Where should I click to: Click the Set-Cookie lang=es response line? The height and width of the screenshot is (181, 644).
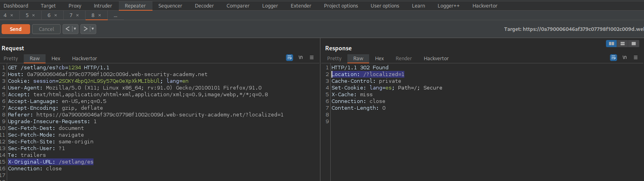pos(387,88)
